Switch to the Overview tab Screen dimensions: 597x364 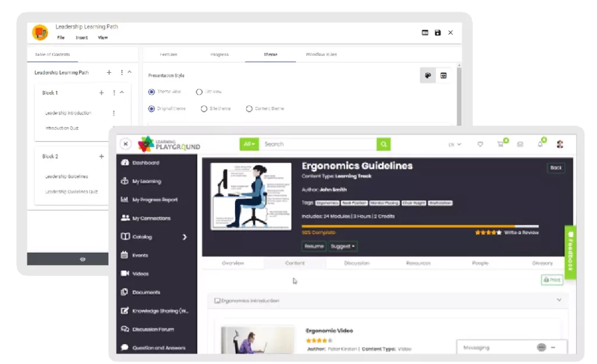[233, 263]
